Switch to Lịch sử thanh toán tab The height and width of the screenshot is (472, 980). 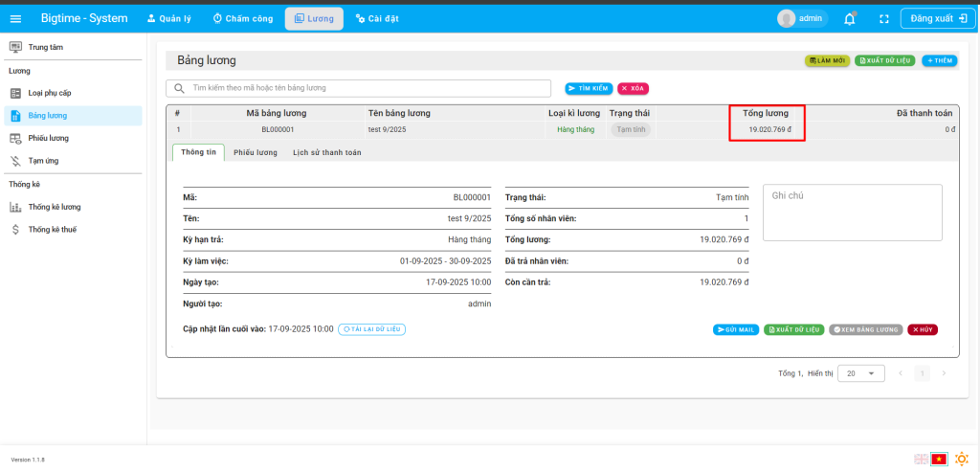point(326,152)
